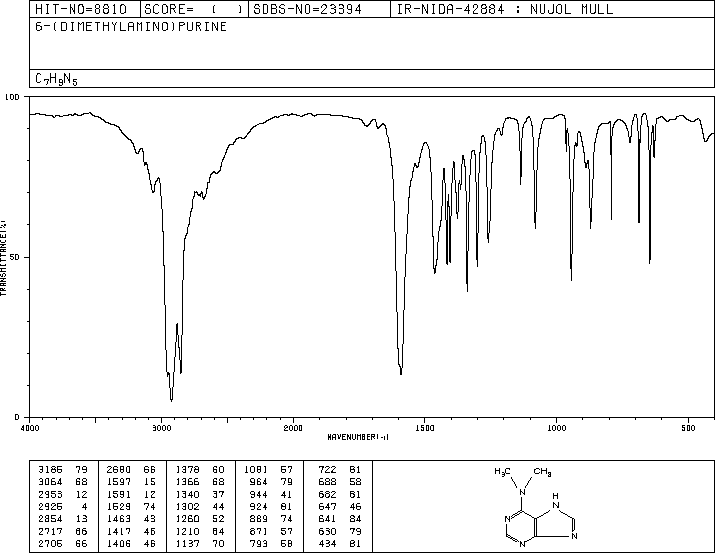
Task: Click the 50 y-axis tick label
Action: (x=15, y=257)
